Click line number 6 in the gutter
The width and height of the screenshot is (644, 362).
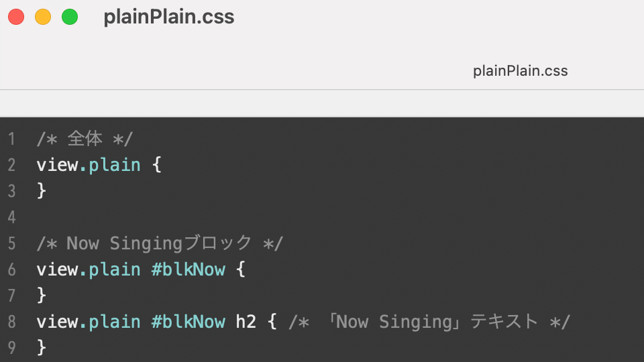(11, 269)
